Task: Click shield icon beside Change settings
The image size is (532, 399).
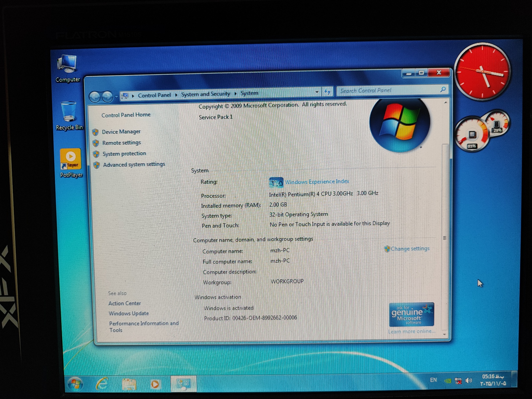Action: click(387, 249)
